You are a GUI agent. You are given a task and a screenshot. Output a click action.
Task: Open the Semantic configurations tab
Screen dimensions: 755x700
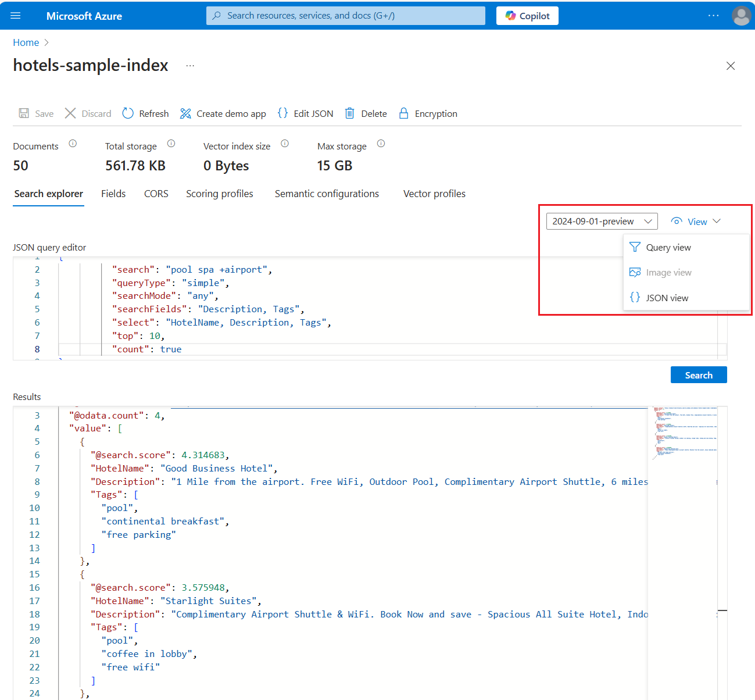327,194
